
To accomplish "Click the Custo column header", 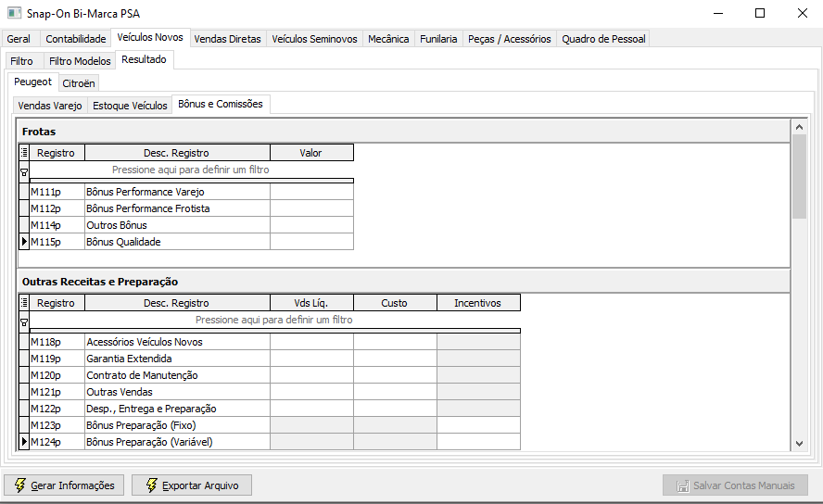I will pyautogui.click(x=395, y=303).
